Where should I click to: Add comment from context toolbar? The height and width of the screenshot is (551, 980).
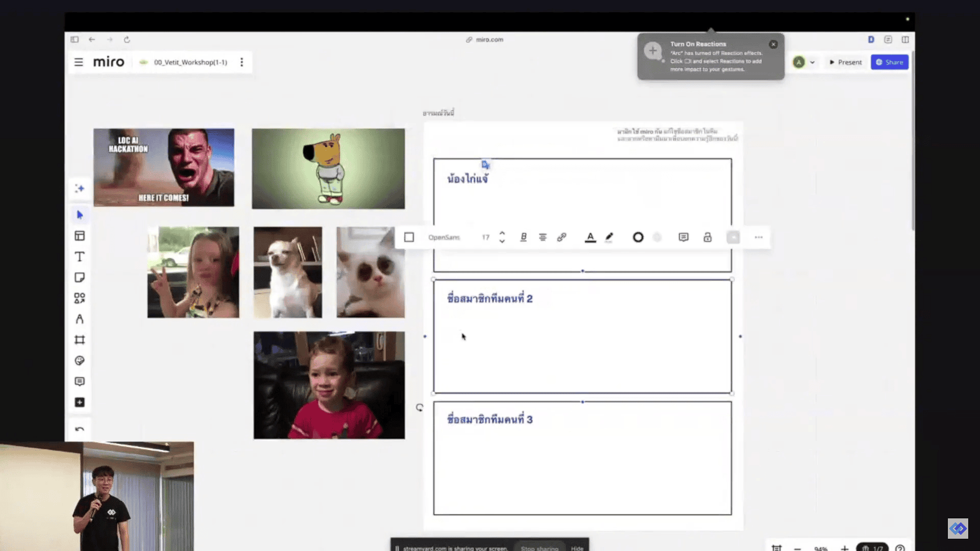coord(683,237)
